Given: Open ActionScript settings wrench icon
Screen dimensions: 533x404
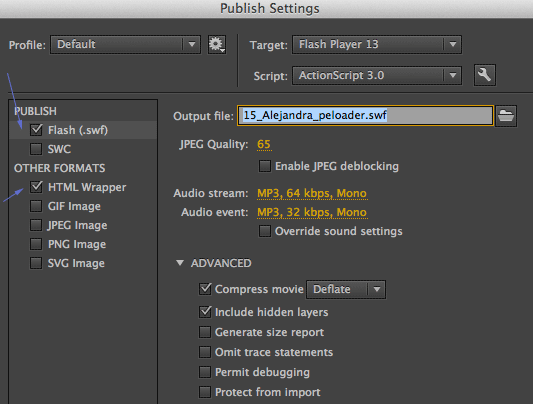Looking at the screenshot, I should coord(485,75).
